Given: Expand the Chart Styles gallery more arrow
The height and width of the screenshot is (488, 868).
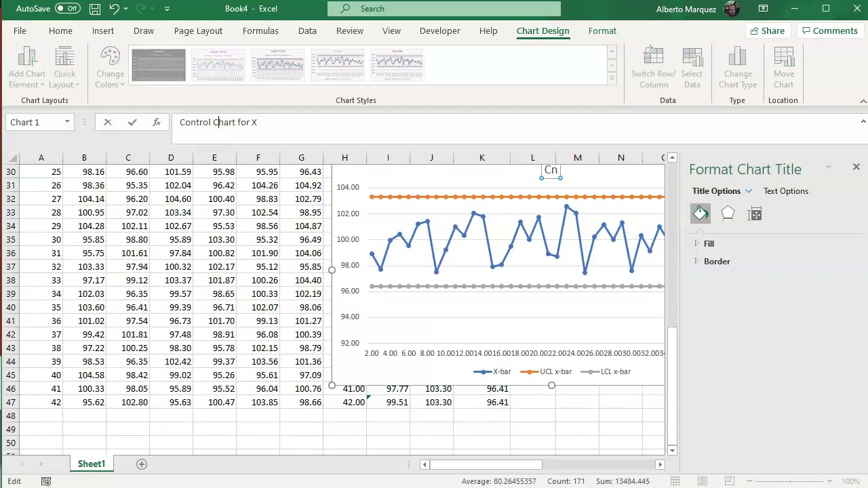Looking at the screenshot, I should click(x=612, y=79).
